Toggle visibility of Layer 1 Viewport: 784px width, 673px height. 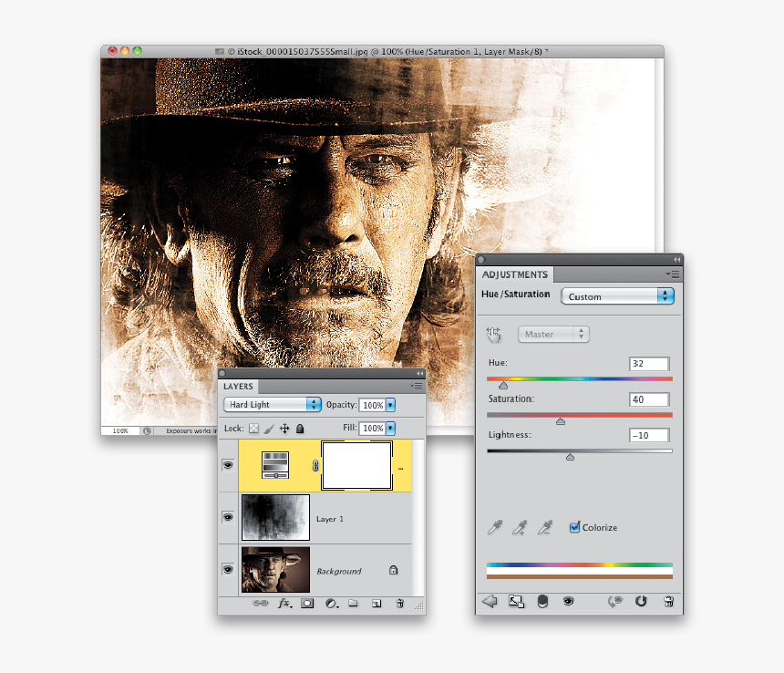click(x=227, y=517)
